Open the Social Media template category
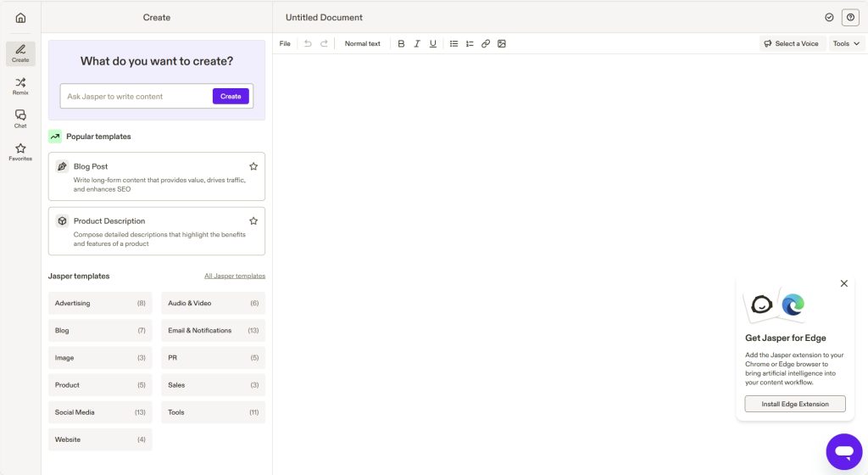 point(100,412)
